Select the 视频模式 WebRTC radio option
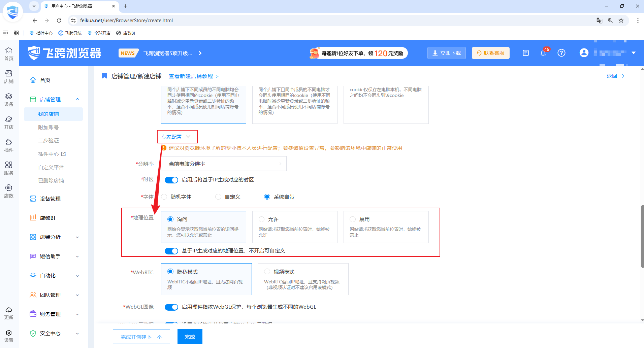The height and width of the screenshot is (348, 644). coord(267,272)
